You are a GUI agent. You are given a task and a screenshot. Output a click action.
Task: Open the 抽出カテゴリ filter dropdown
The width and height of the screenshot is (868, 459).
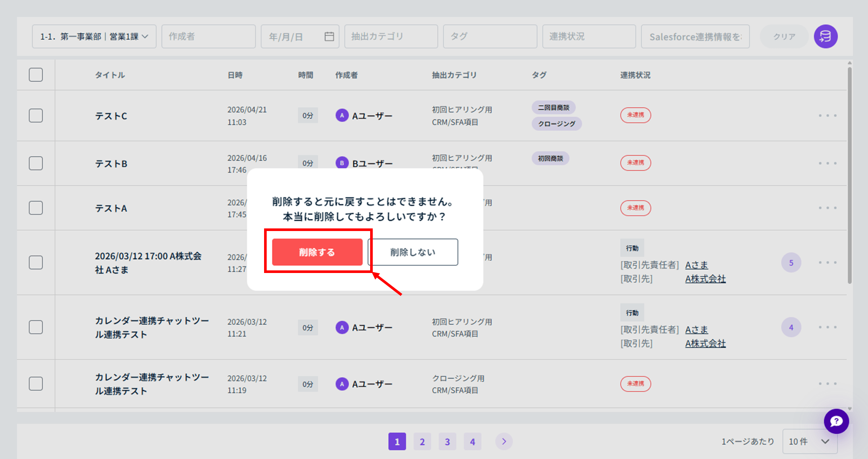tap(390, 36)
